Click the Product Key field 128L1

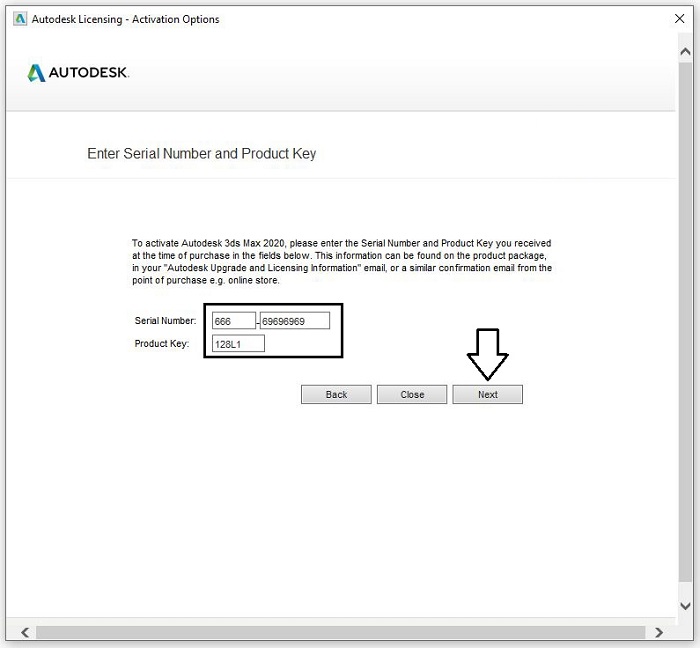(x=238, y=344)
